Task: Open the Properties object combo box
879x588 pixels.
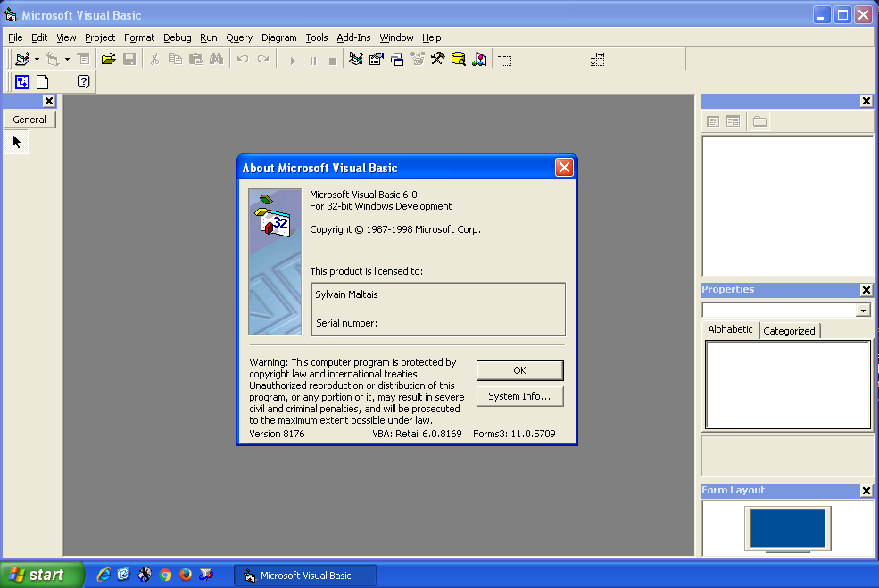Action: point(863,311)
